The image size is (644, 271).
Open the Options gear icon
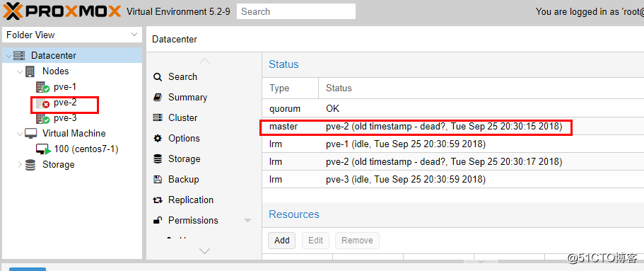[x=158, y=139]
